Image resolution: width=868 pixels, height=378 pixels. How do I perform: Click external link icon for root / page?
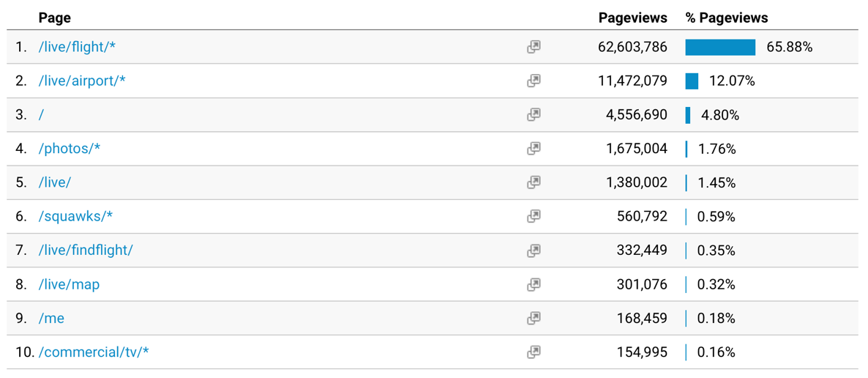533,115
